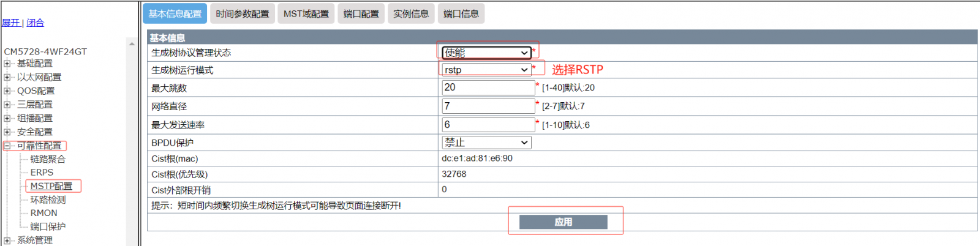Image resolution: width=980 pixels, height=246 pixels.
Task: Click the 应用 apply button
Action: point(563,222)
